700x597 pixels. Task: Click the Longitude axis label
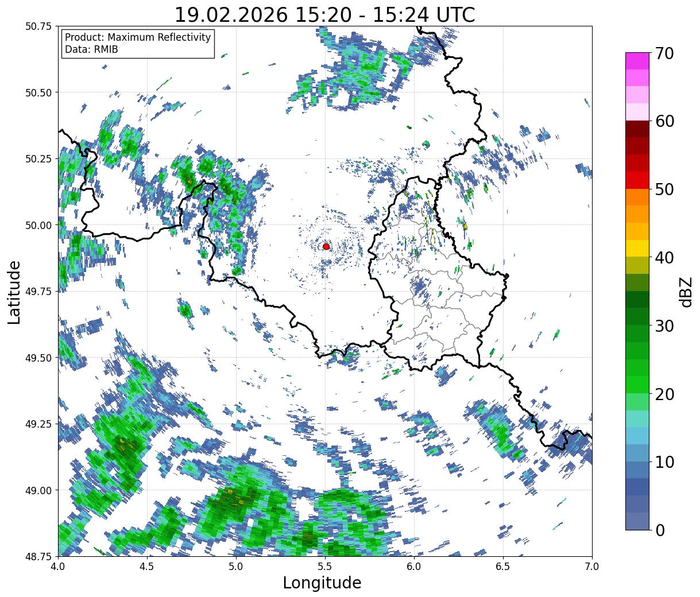(322, 583)
